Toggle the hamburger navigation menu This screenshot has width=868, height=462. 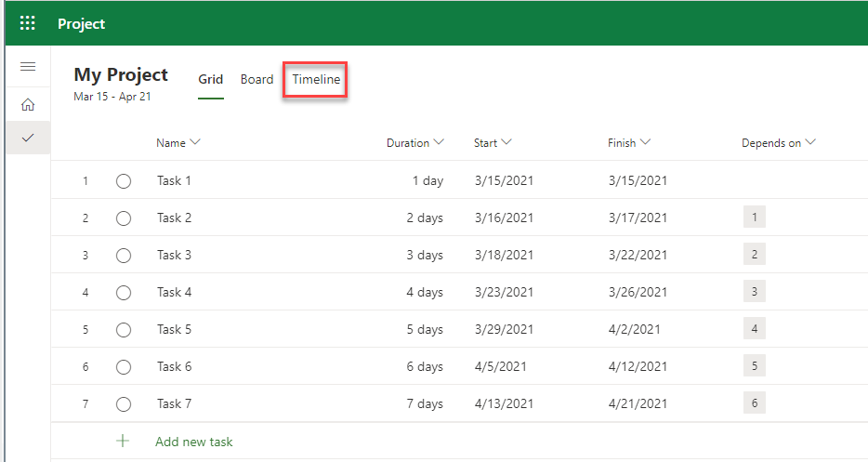tap(28, 67)
